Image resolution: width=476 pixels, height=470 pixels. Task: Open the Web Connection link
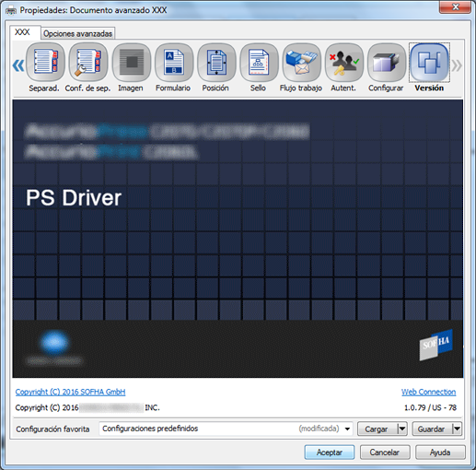428,392
